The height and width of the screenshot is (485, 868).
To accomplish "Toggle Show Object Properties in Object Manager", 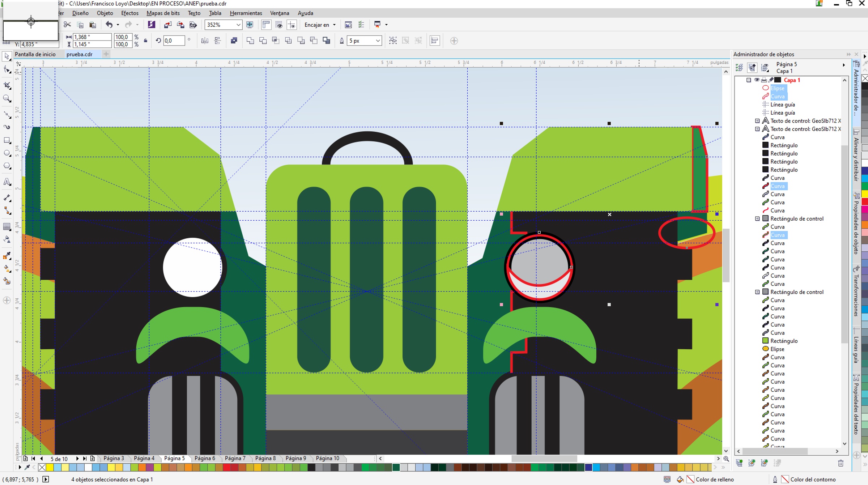I will pyautogui.click(x=740, y=68).
